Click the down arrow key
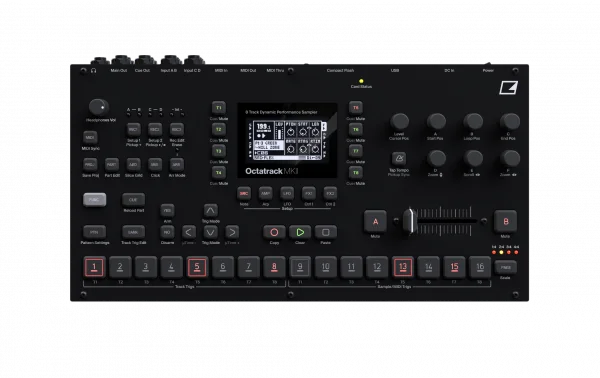 point(210,232)
